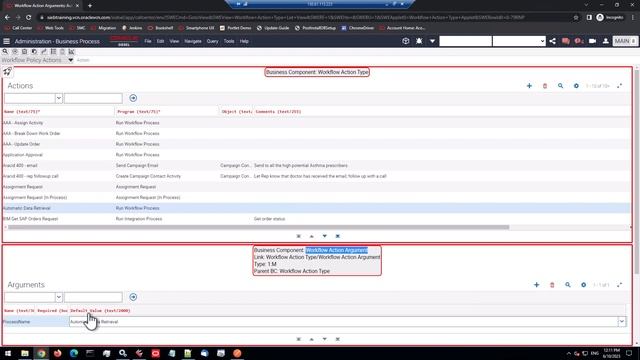
Task: Select the AAA - Assign Activity row
Action: click(316, 123)
